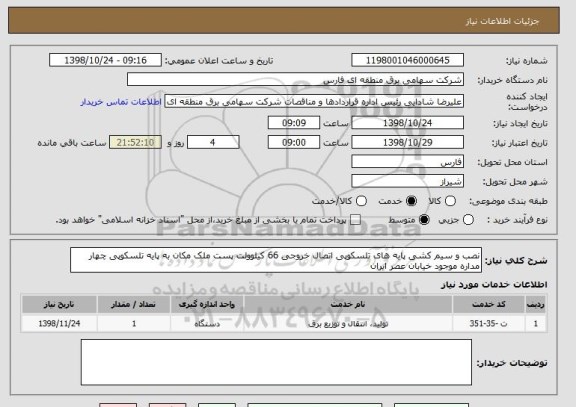576x407 pixels.
Task: Select the کالا radio button
Action: [450, 201]
